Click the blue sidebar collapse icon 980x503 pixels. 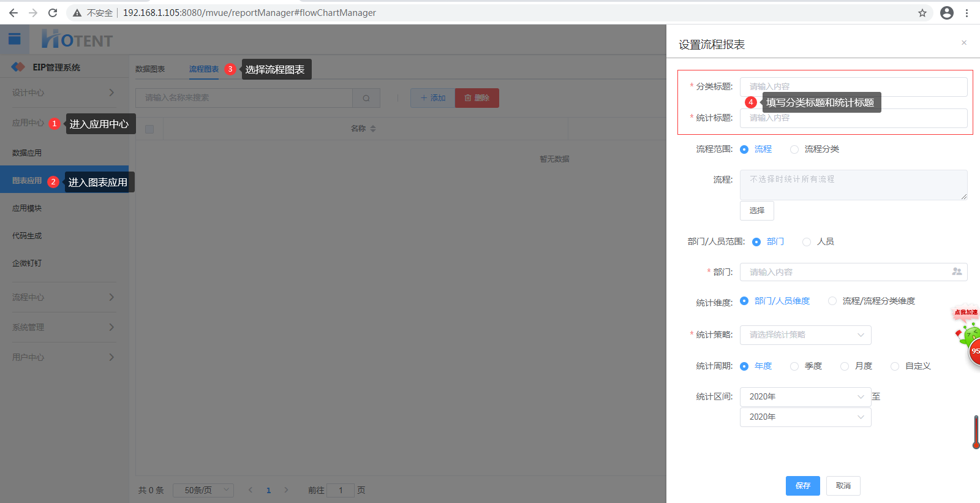pyautogui.click(x=15, y=39)
